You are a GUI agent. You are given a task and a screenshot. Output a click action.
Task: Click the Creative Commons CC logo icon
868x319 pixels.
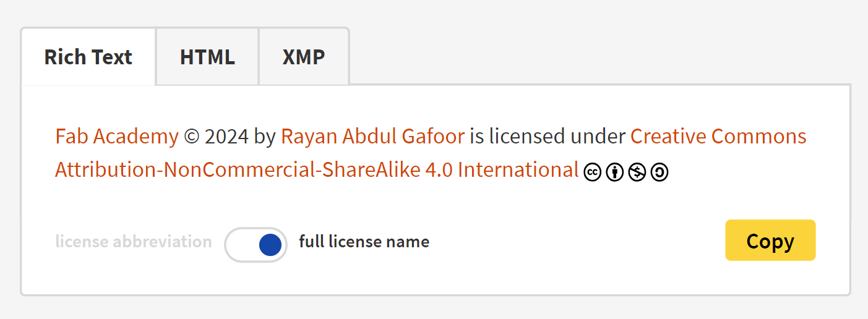(592, 173)
